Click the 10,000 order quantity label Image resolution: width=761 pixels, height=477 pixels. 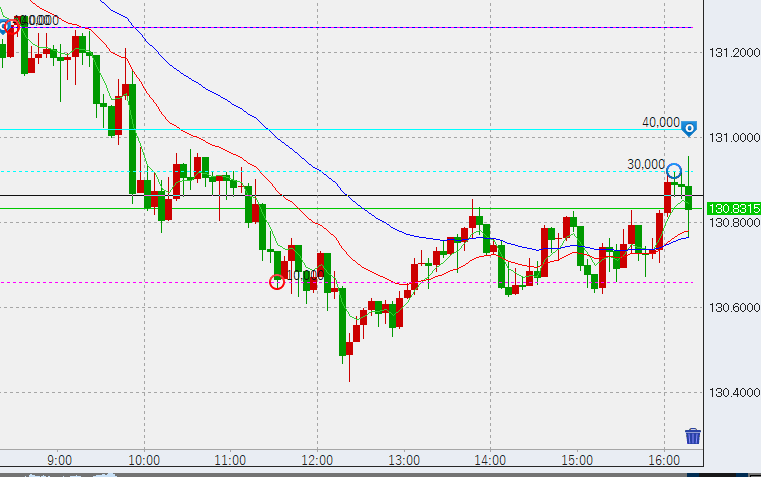pos(303,274)
